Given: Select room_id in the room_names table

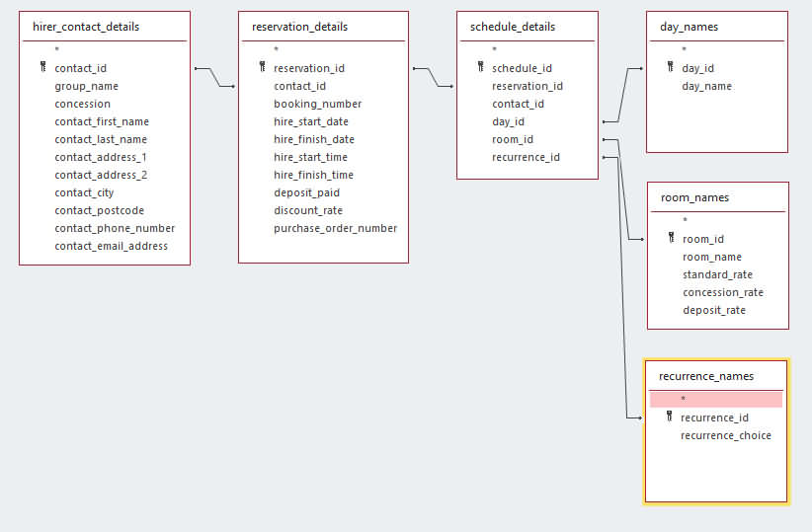Looking at the screenshot, I should click(x=703, y=239).
